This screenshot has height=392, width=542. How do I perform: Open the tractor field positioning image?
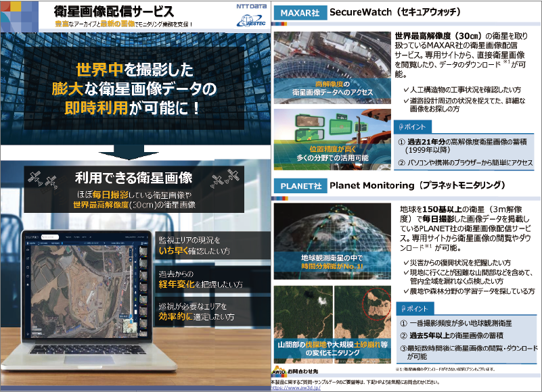point(332,139)
